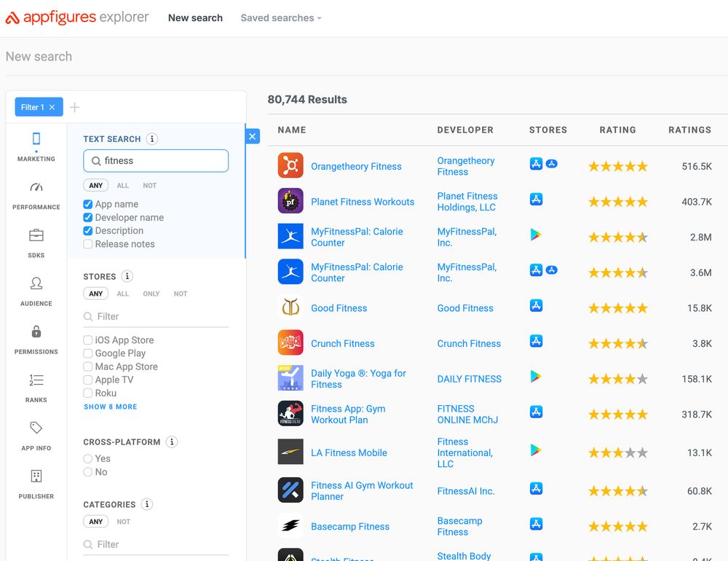Open the Performance sidebar section

pos(36,195)
